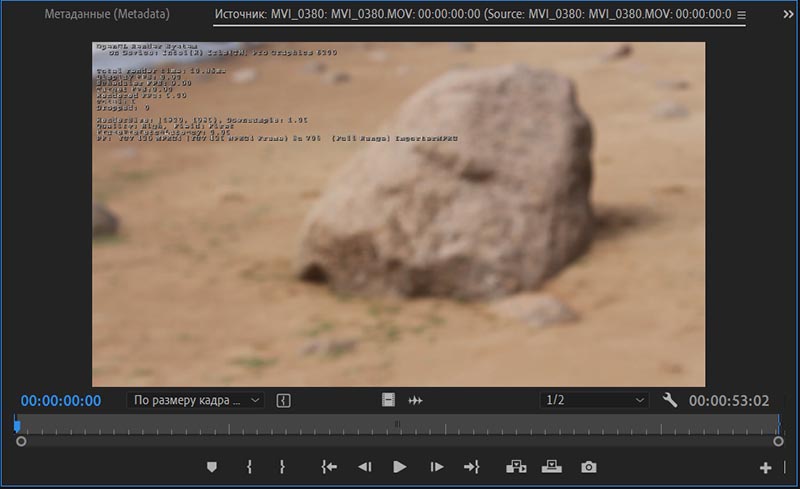Screen dimensions: 800x489
Task: Mark Out point with closing brace icon
Action: (282, 467)
